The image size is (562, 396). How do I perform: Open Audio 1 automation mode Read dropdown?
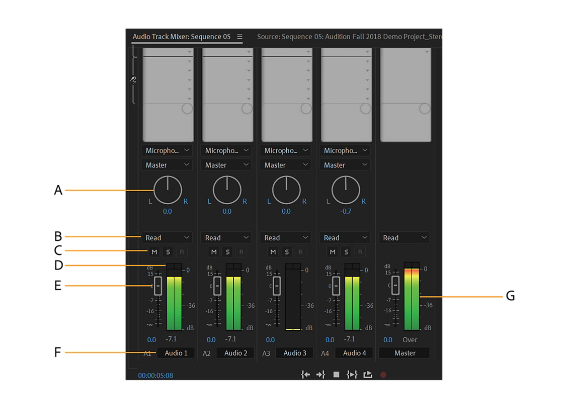[167, 238]
